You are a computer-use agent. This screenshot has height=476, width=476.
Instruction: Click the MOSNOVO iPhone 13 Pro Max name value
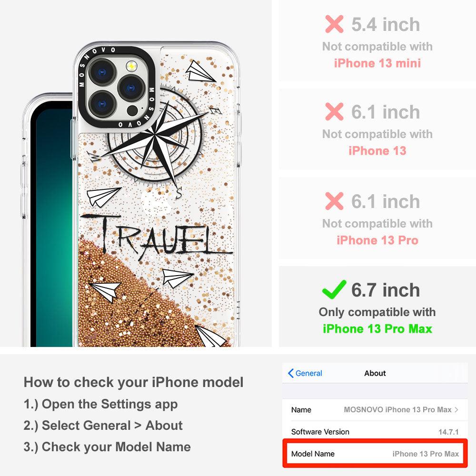(397, 409)
